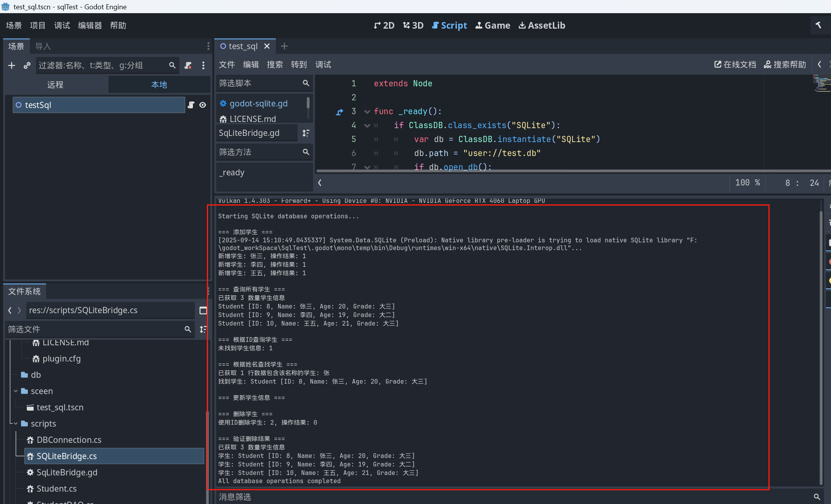Screen dimensions: 831x504
Task: Click the 筛选方法 filter methods field
Action: tap(264, 152)
